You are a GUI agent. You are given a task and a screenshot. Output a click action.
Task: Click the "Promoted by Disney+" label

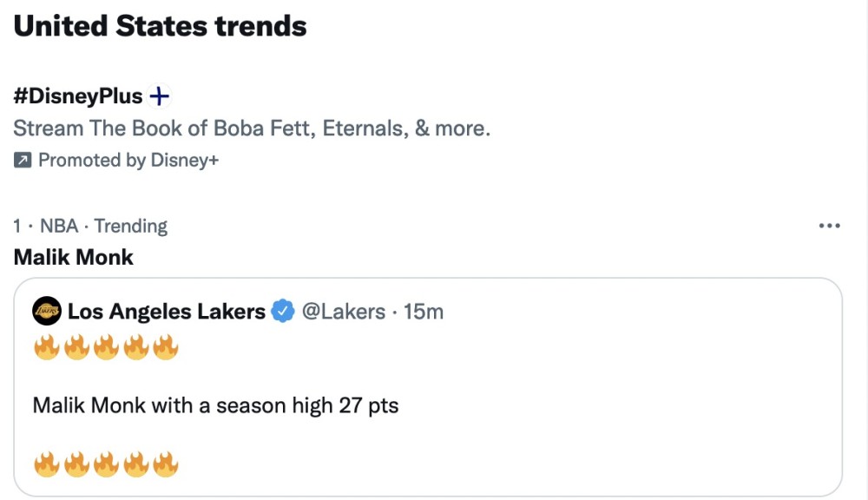[128, 161]
